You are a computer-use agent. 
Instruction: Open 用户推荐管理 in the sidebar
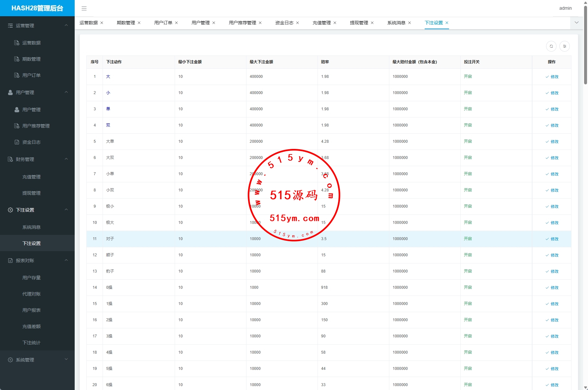[36, 126]
